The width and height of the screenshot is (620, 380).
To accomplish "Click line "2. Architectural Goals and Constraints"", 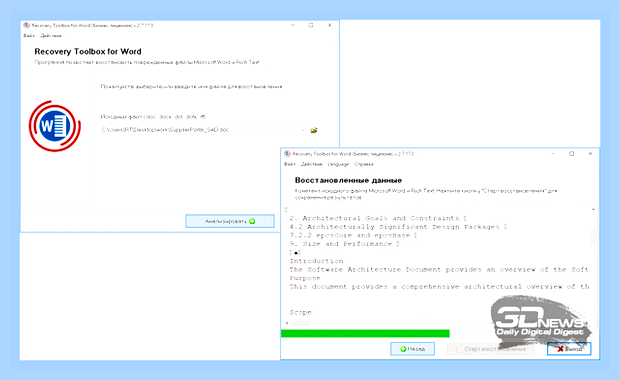I will click(x=378, y=218).
